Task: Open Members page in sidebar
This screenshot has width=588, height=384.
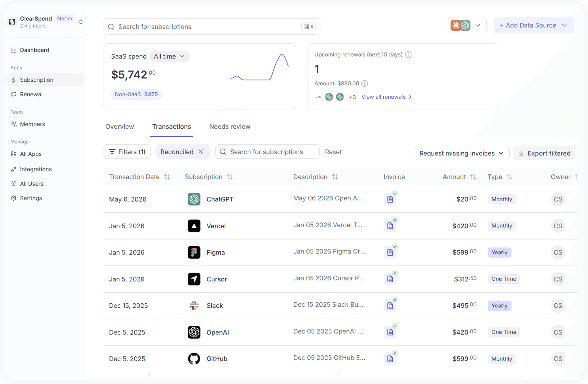Action: [x=46, y=124]
